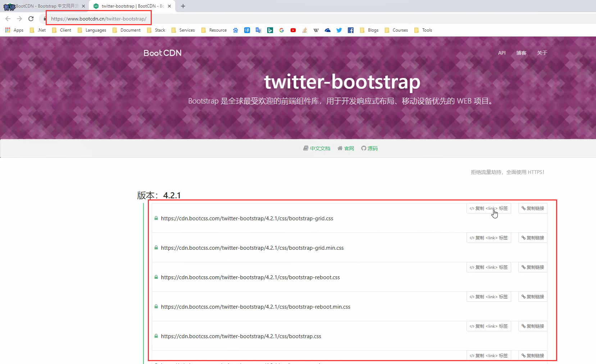Open the Twitter bird bookmark icon
This screenshot has height=364, width=596.
[339, 30]
